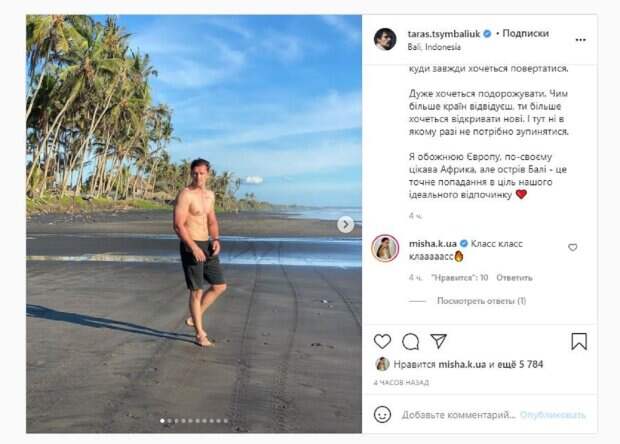Share the post with paper plane icon
The height and width of the screenshot is (444, 620).
coord(438,341)
